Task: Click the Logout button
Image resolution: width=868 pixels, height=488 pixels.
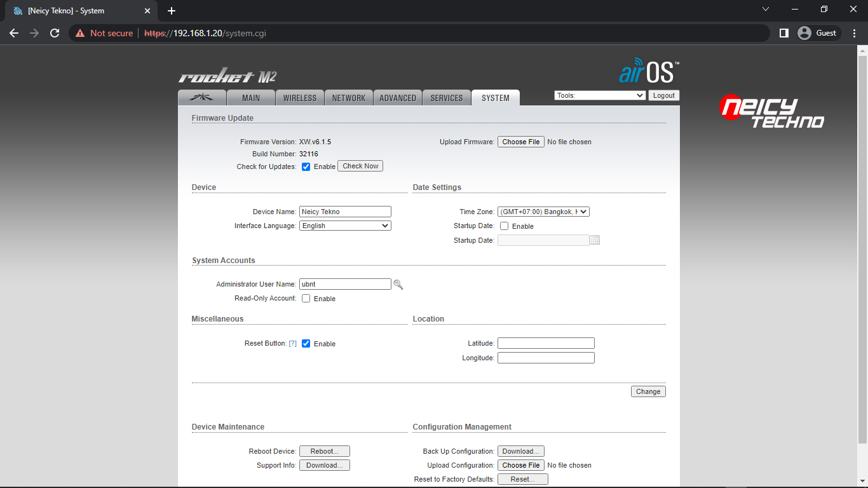Action: tap(664, 95)
